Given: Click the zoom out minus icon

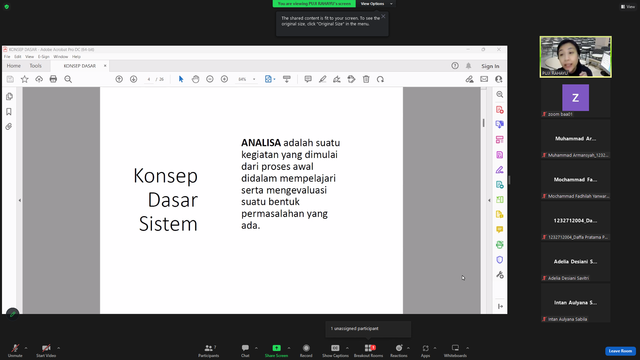Looking at the screenshot, I should 210,79.
